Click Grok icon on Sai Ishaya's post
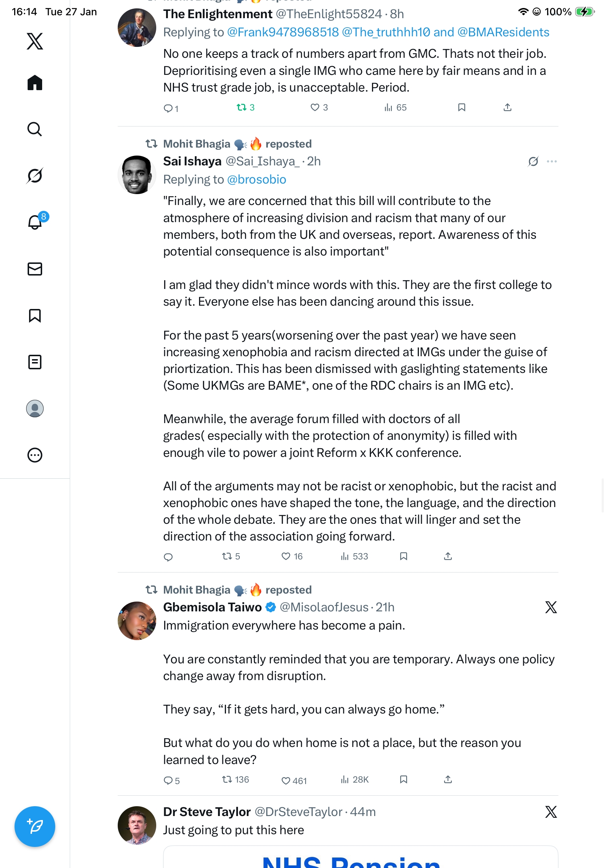 [x=533, y=161]
